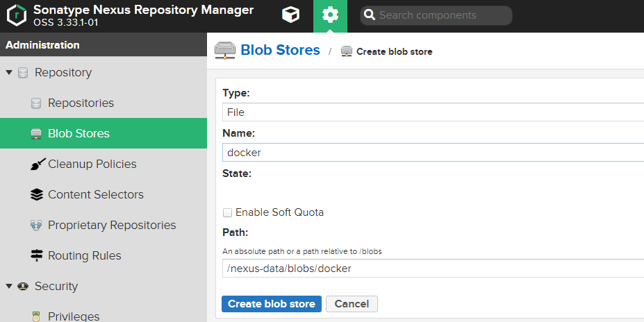Viewport: 644px width, 322px height.
Task: Click the Routing Rules signpost icon
Action: (37, 255)
